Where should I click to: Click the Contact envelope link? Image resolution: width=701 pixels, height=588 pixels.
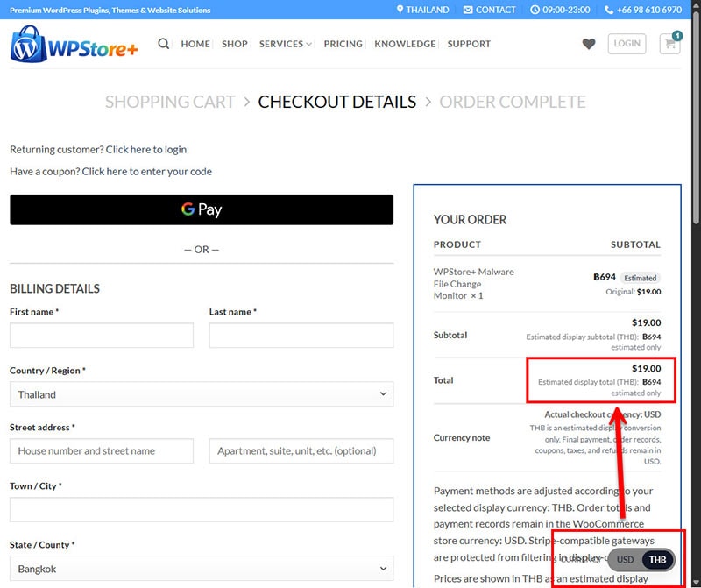click(489, 10)
